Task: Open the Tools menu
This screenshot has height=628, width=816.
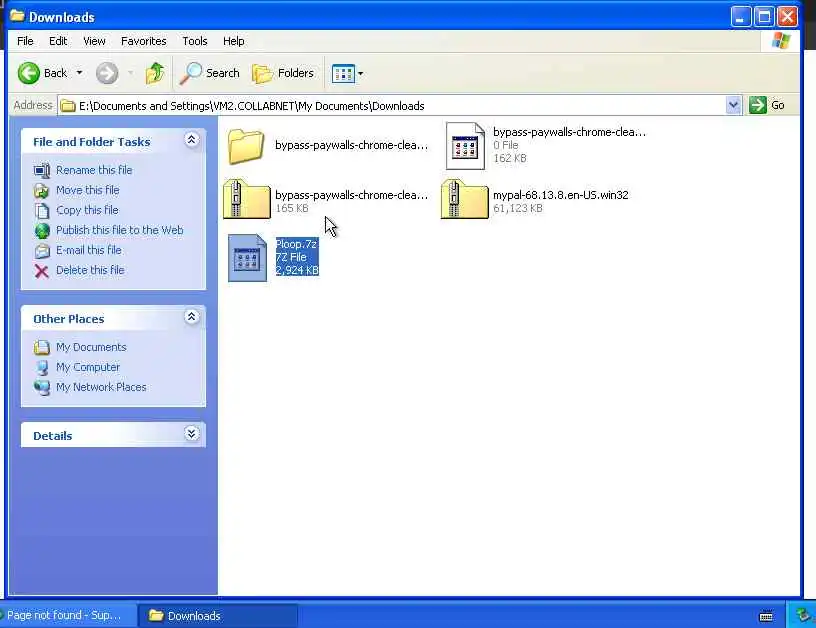Action: pyautogui.click(x=195, y=41)
